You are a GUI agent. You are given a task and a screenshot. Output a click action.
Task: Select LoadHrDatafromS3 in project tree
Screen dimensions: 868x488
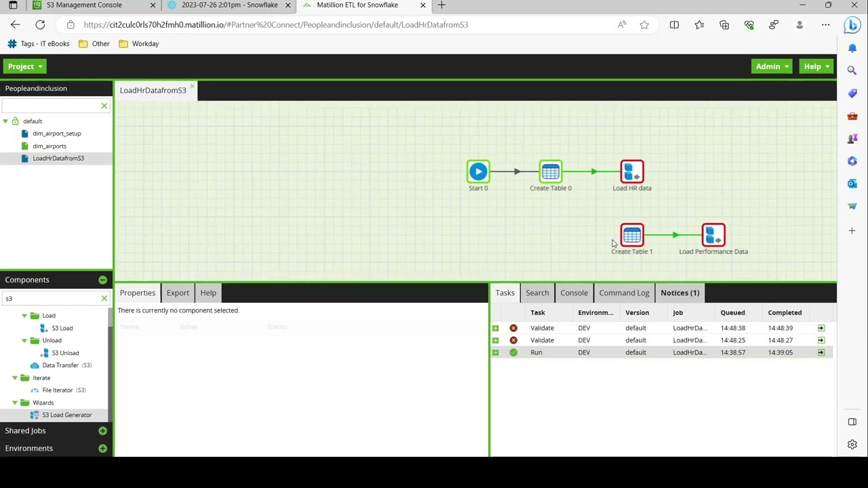(x=58, y=159)
